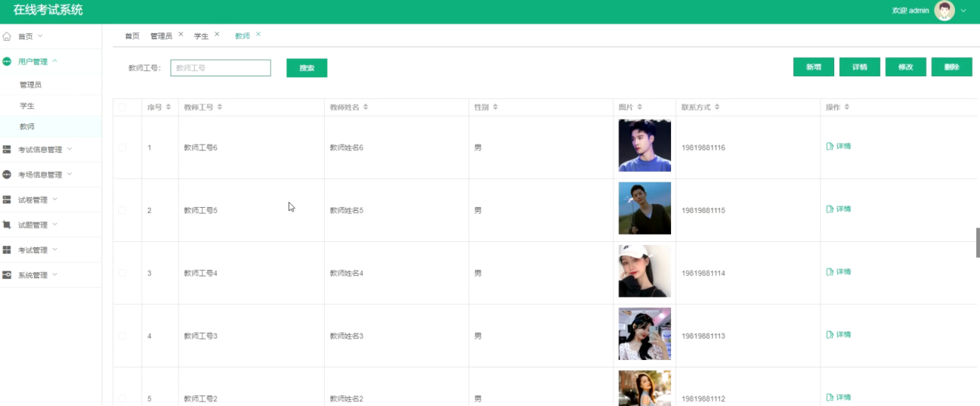Click the 考场信息管理 sidebar icon

[x=7, y=175]
